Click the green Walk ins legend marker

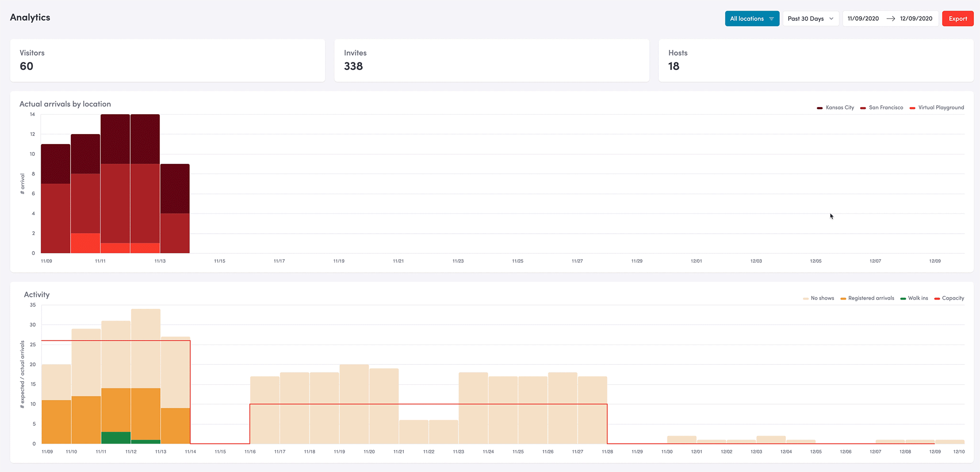[903, 299]
